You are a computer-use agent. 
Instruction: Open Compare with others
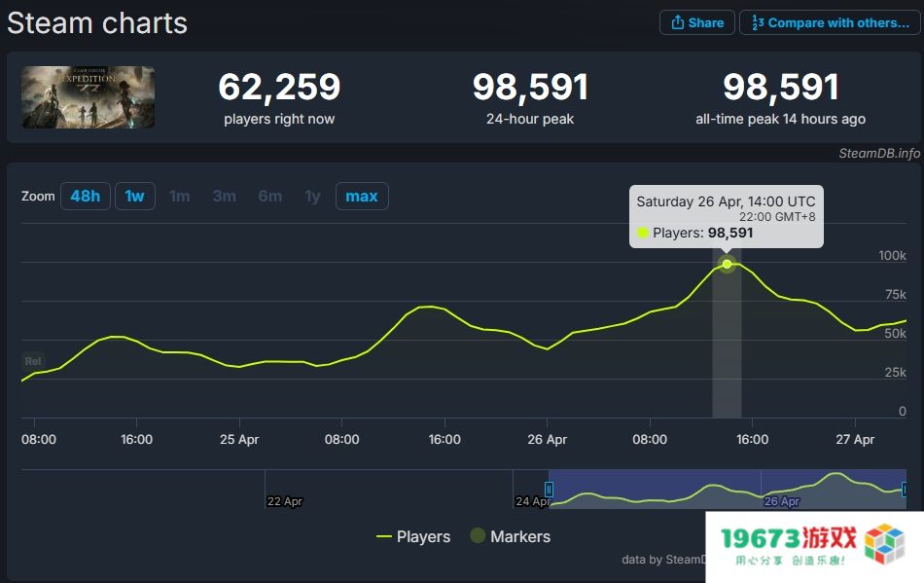pos(830,23)
